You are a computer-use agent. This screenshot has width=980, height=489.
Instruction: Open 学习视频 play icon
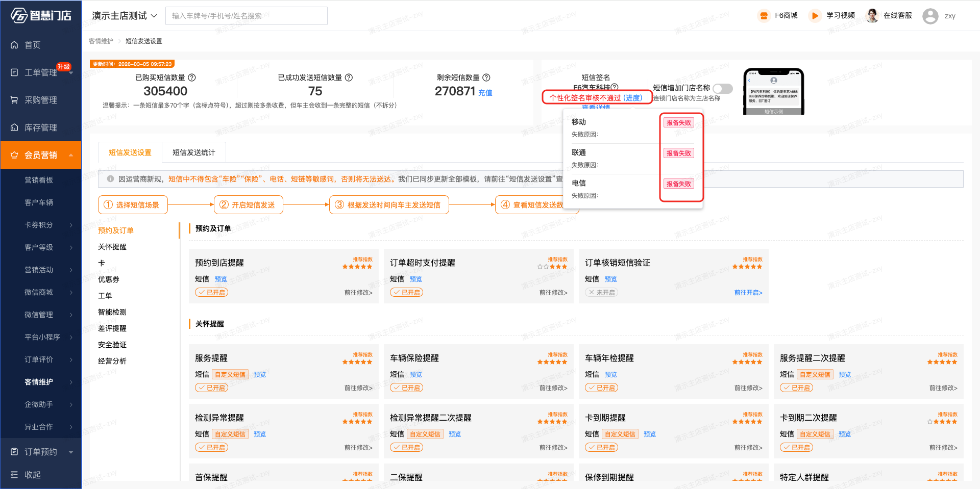click(815, 16)
